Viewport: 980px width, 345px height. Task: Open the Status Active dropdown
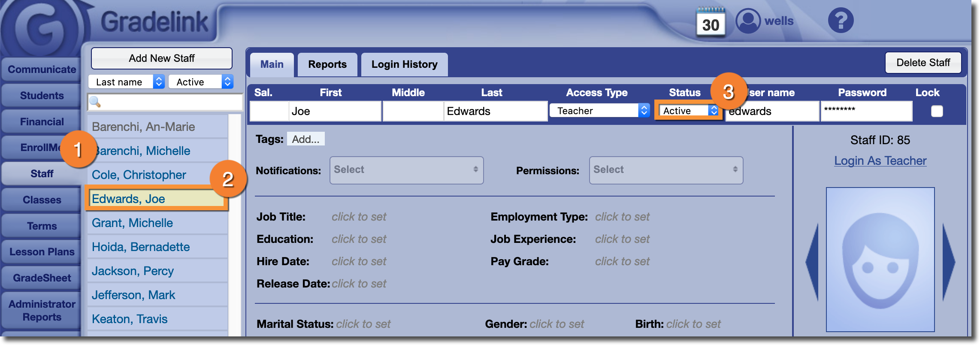tap(688, 111)
